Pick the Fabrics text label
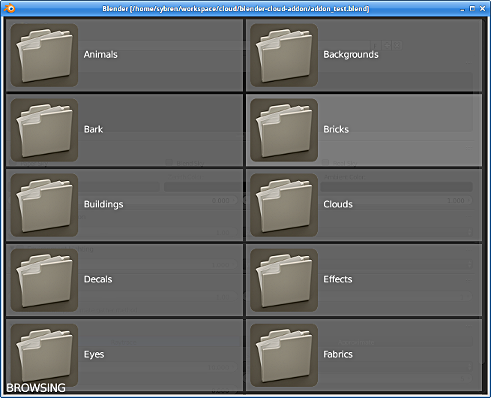Viewport: 491px width, 398px height. coord(338,354)
